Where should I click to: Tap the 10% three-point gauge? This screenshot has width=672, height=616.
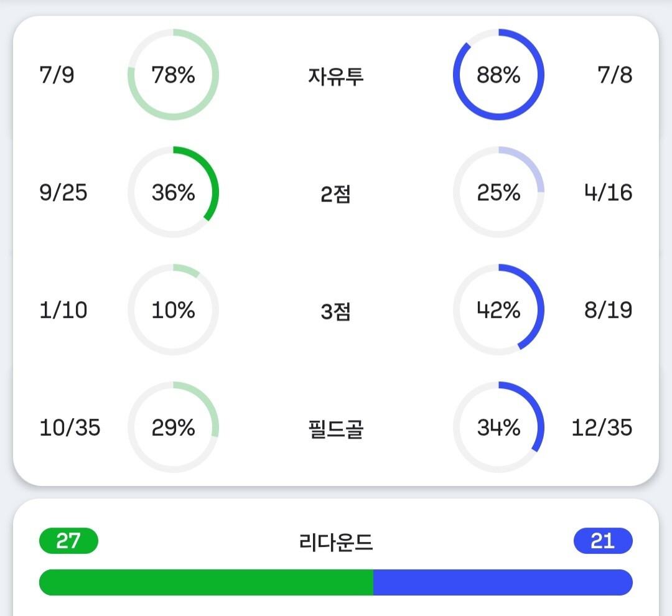pos(173,310)
